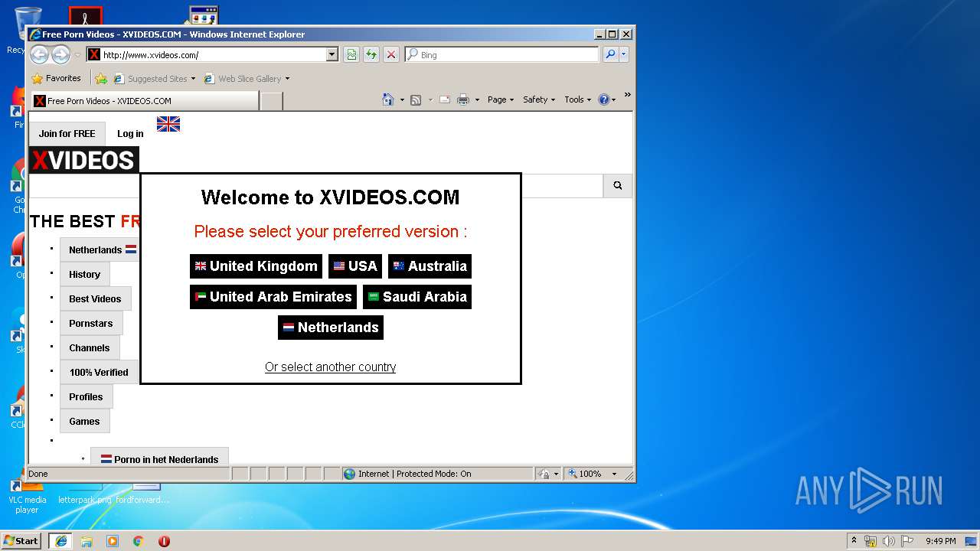Open the History sidebar link
Viewport: 980px width, 551px height.
click(85, 274)
